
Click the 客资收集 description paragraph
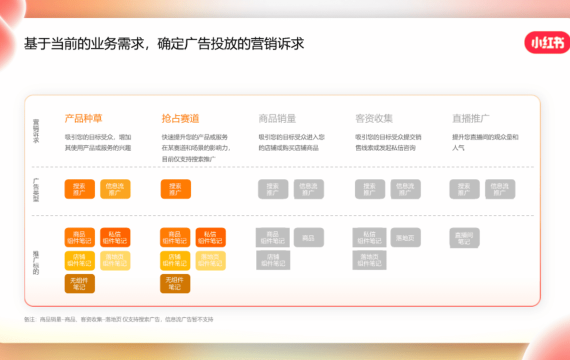(x=388, y=143)
